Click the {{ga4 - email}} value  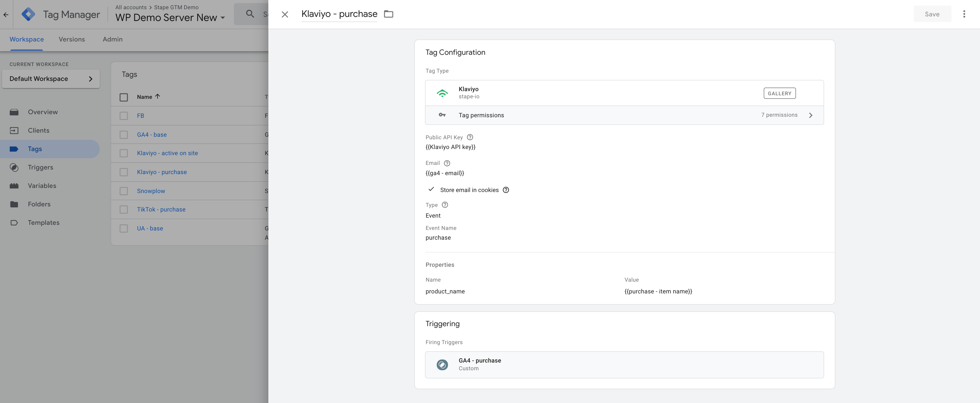tap(445, 173)
